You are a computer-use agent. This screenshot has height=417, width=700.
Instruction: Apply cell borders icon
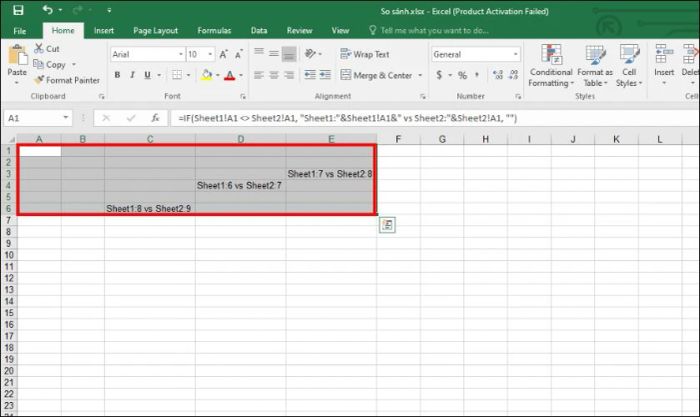(177, 75)
